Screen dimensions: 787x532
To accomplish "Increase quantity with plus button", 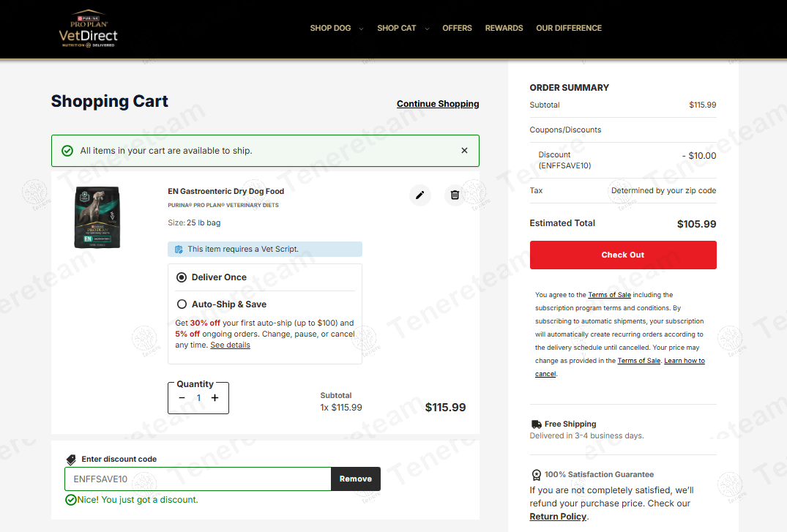I will (x=215, y=398).
